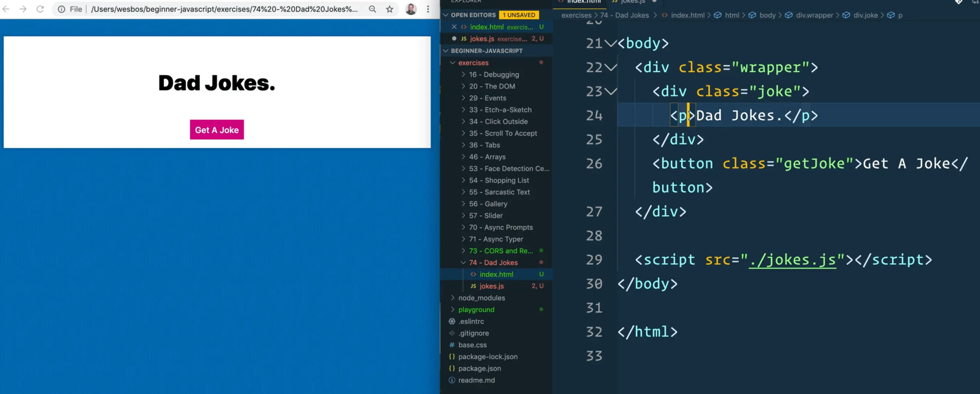Click the browser address bar URL

click(x=224, y=9)
